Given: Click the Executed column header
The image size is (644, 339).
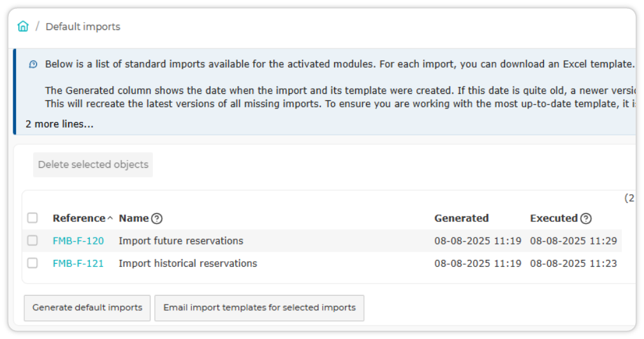Looking at the screenshot, I should [x=553, y=218].
